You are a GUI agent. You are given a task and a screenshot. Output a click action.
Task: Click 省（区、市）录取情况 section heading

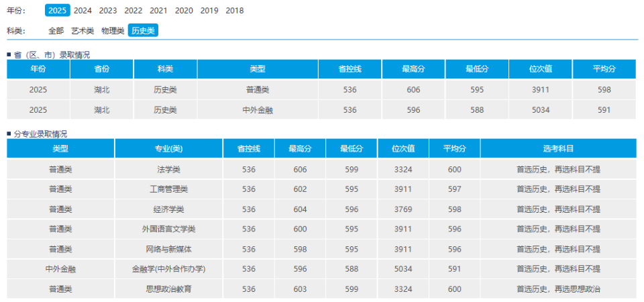tap(52, 54)
